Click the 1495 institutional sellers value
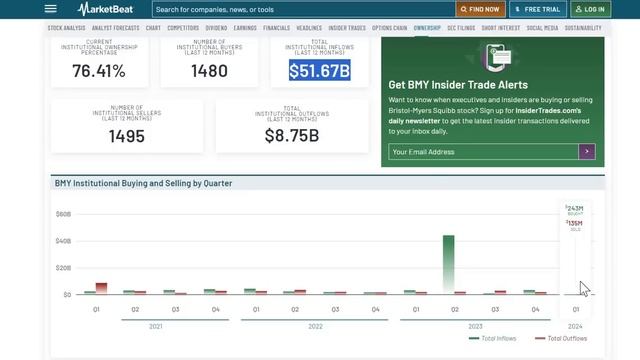Screen dimensions: 640x360 click(127, 136)
